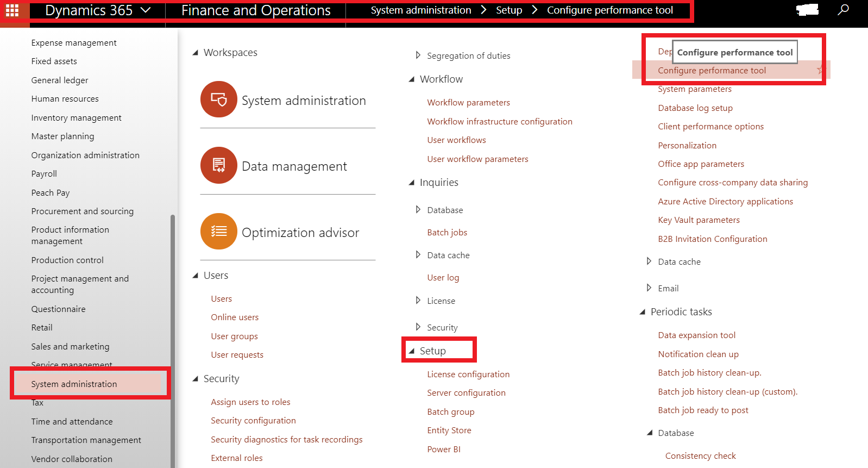
Task: Open Notification clean up
Action: coord(699,354)
